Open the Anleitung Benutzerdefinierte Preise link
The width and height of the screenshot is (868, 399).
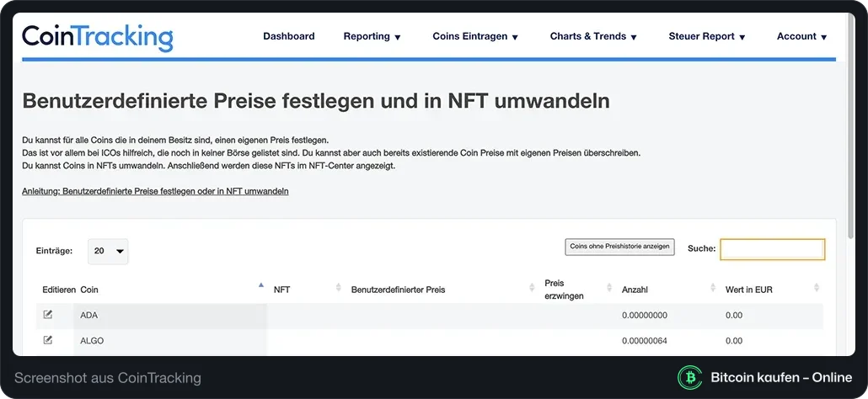tap(155, 191)
